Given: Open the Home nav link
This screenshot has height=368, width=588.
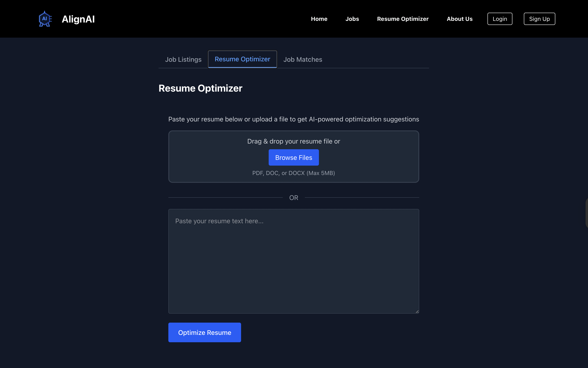Looking at the screenshot, I should pyautogui.click(x=319, y=19).
